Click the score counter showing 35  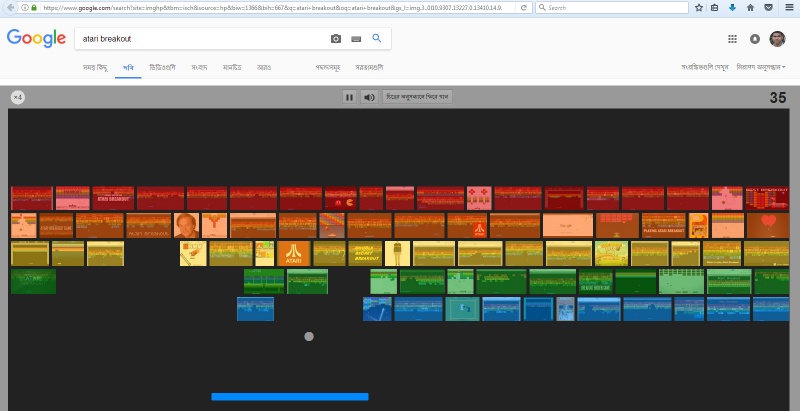(x=778, y=97)
